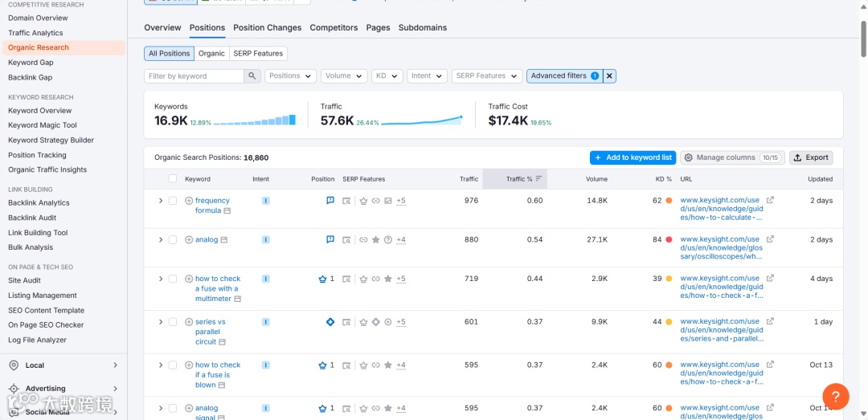Open external link icon for analog row URL
Screen dimensions: 868x420
coord(770,239)
